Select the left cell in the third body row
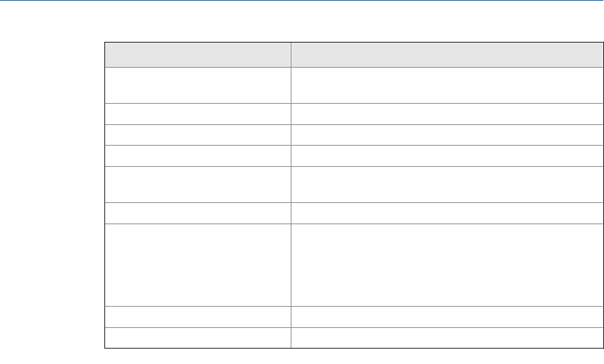 click(197, 135)
